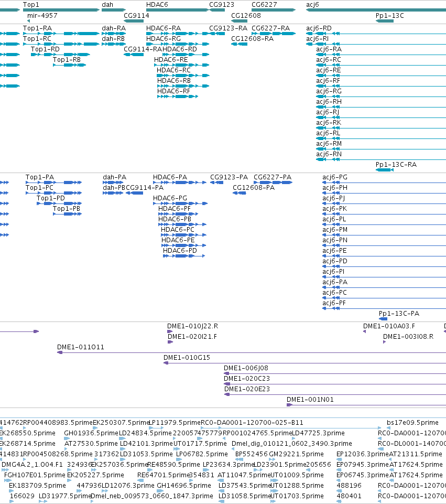The height and width of the screenshot is (504, 446).
Task: Select the Top1-RB transcript
Action: [69, 65]
